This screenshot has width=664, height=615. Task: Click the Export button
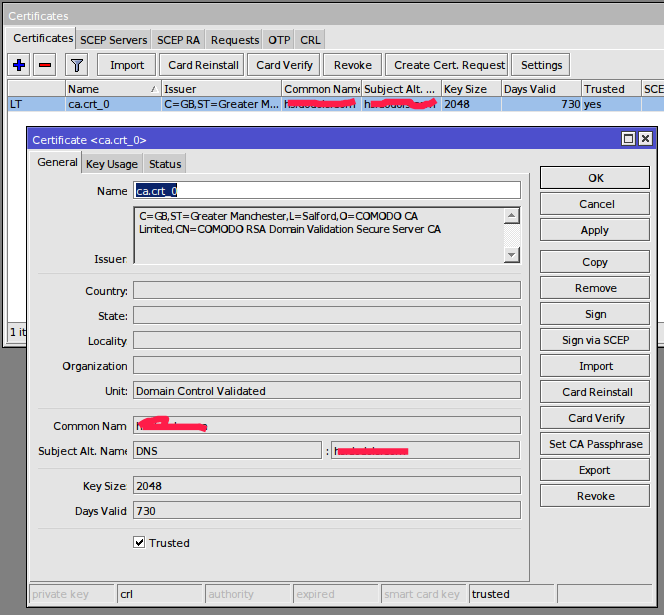coord(595,470)
